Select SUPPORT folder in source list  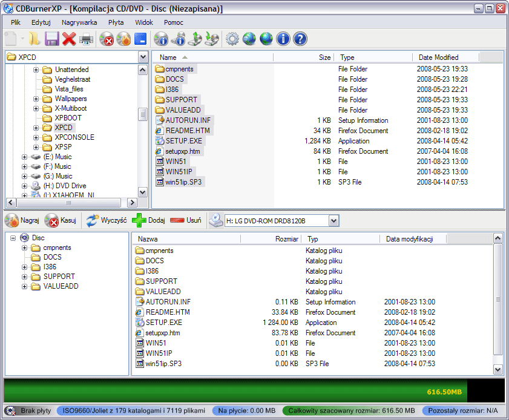click(182, 100)
